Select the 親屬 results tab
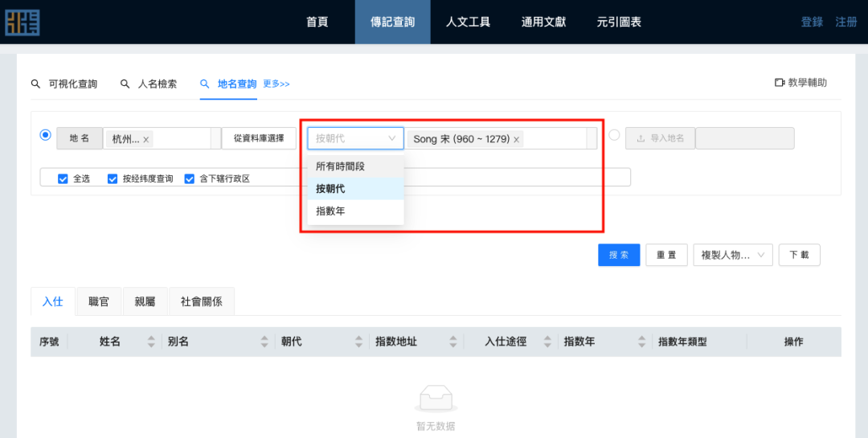This screenshot has height=438, width=868. (x=145, y=301)
